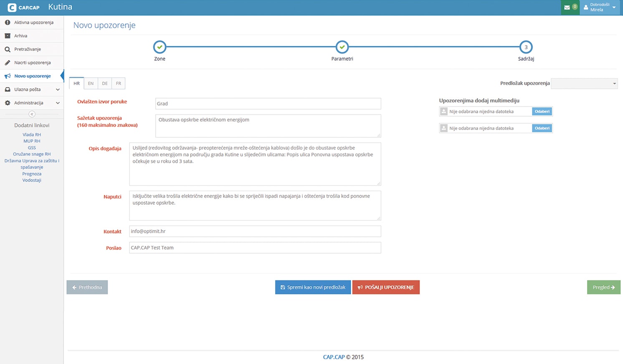The width and height of the screenshot is (623, 364).
Task: Switch to the EN language tab
Action: (91, 83)
